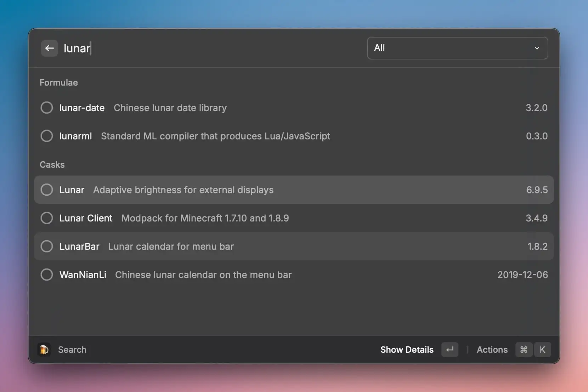Click version 6.9.5 of Lunar

pyautogui.click(x=537, y=190)
